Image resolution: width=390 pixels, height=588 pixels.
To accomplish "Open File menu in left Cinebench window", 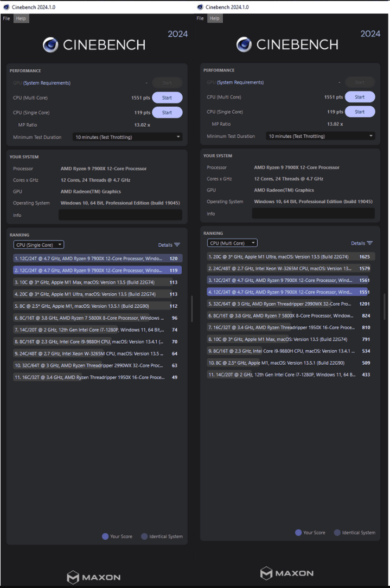I will coord(7,18).
